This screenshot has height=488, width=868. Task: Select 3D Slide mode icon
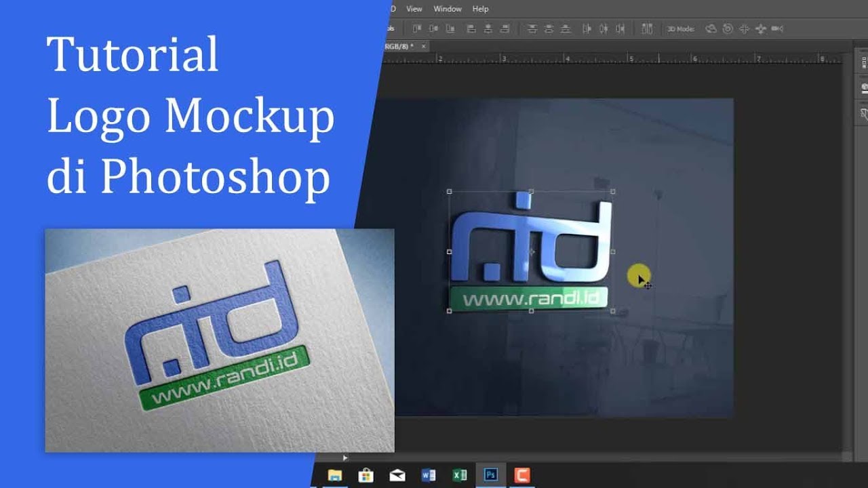[760, 28]
